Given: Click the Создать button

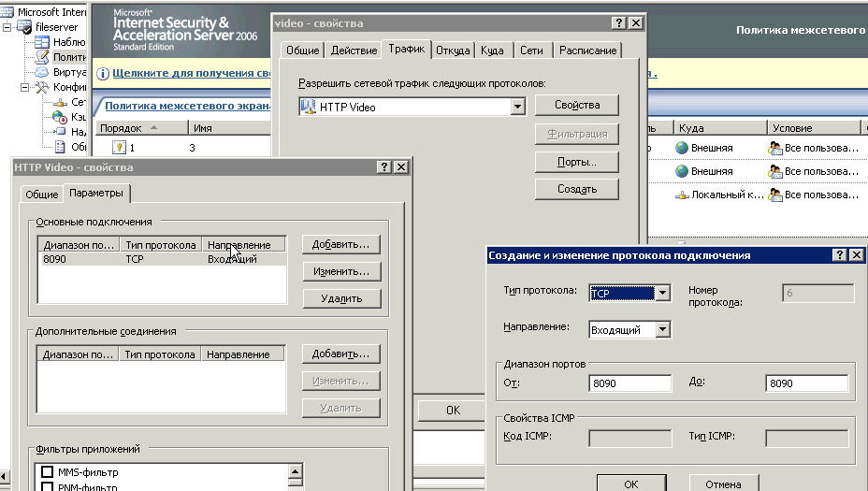Looking at the screenshot, I should pyautogui.click(x=577, y=189).
